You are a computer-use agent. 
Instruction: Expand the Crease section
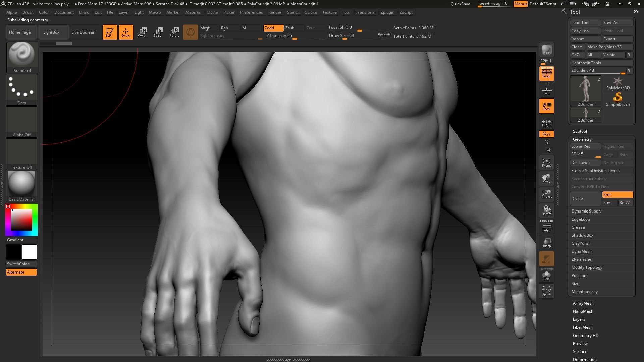click(x=578, y=227)
